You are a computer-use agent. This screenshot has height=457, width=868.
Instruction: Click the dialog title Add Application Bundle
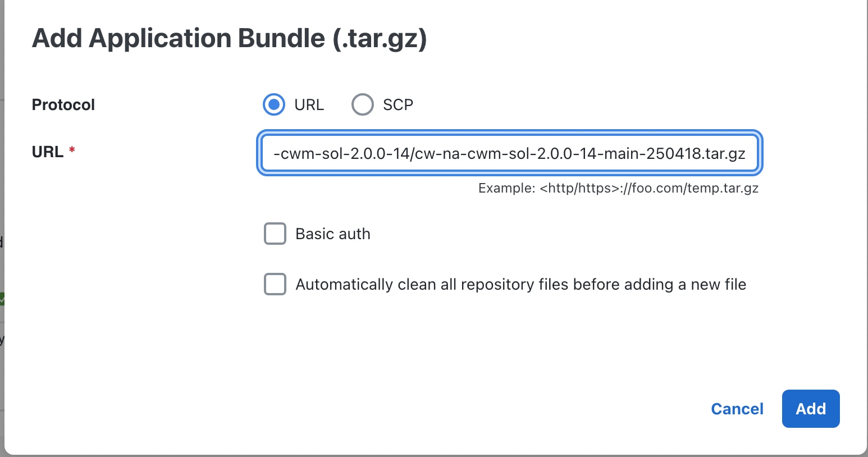pyautogui.click(x=229, y=38)
